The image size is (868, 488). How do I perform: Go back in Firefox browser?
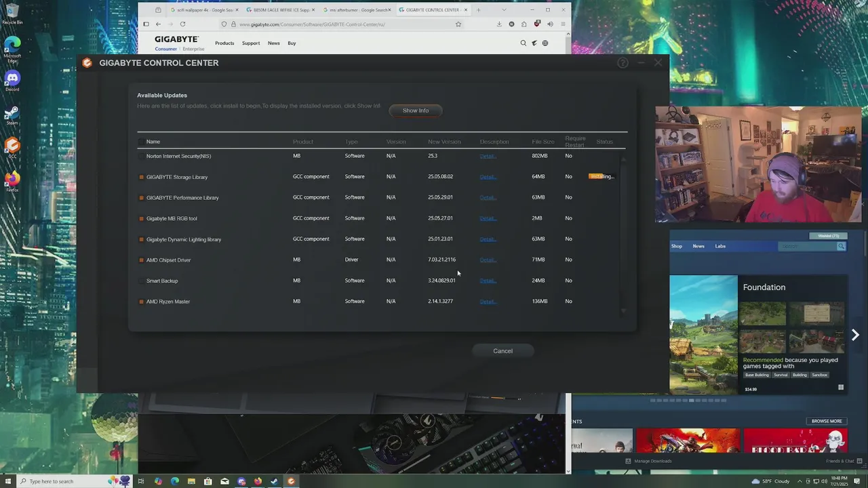pos(158,24)
